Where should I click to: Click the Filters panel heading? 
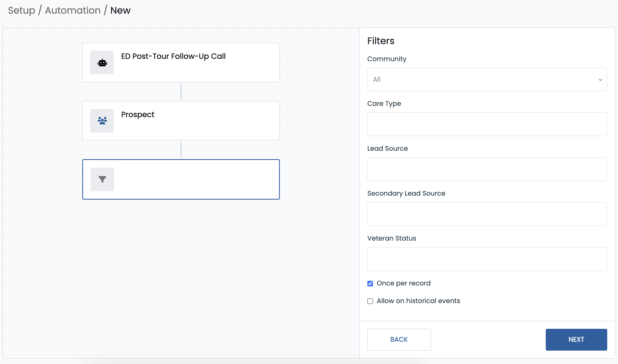click(x=381, y=41)
